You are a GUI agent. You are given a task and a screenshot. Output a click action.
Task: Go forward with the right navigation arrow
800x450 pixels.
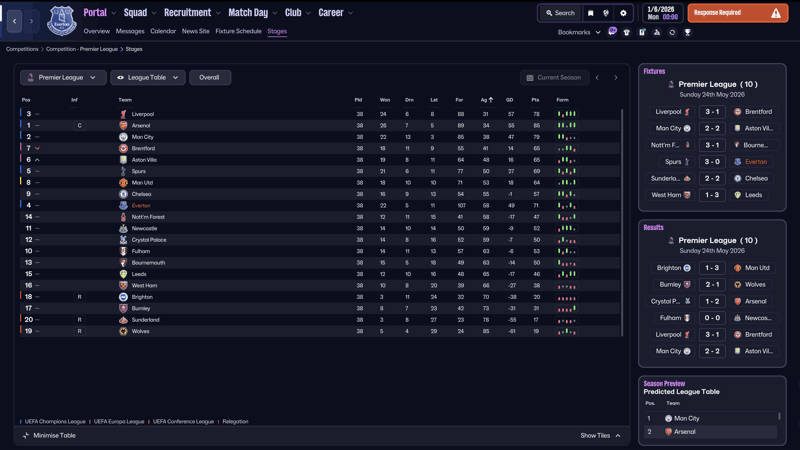[x=31, y=21]
